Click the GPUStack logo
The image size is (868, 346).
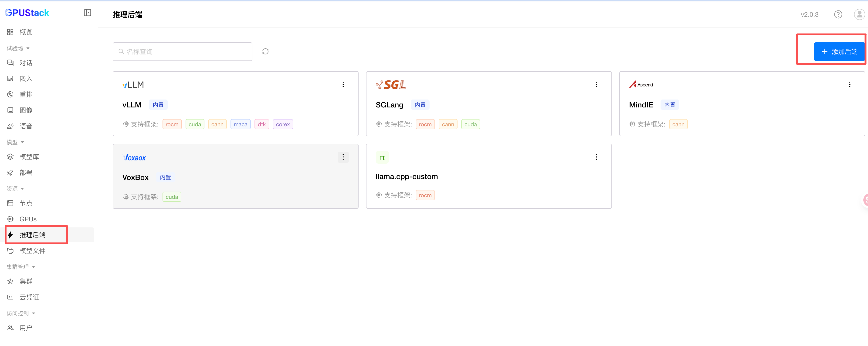point(27,13)
